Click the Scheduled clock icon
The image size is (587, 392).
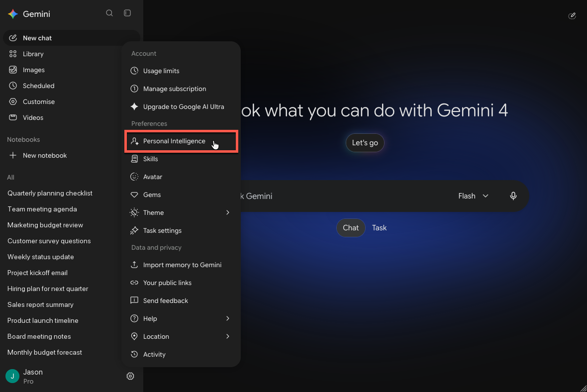point(13,86)
